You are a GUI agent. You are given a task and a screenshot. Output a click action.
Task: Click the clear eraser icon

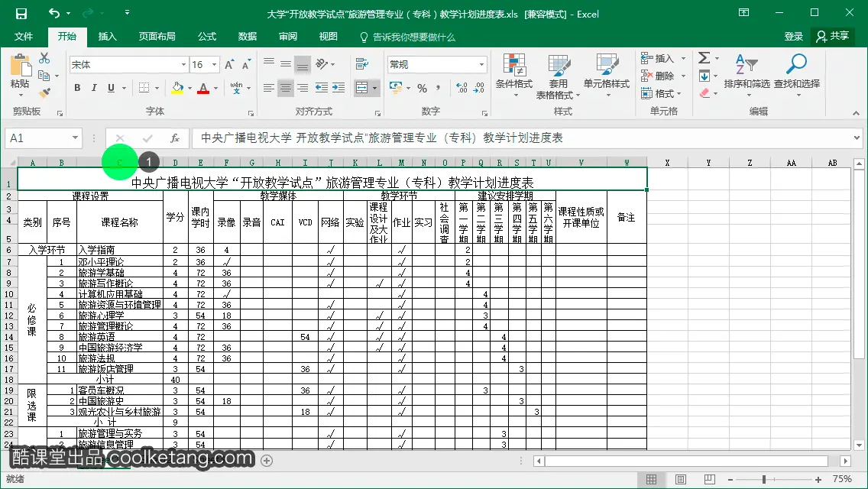pos(704,93)
